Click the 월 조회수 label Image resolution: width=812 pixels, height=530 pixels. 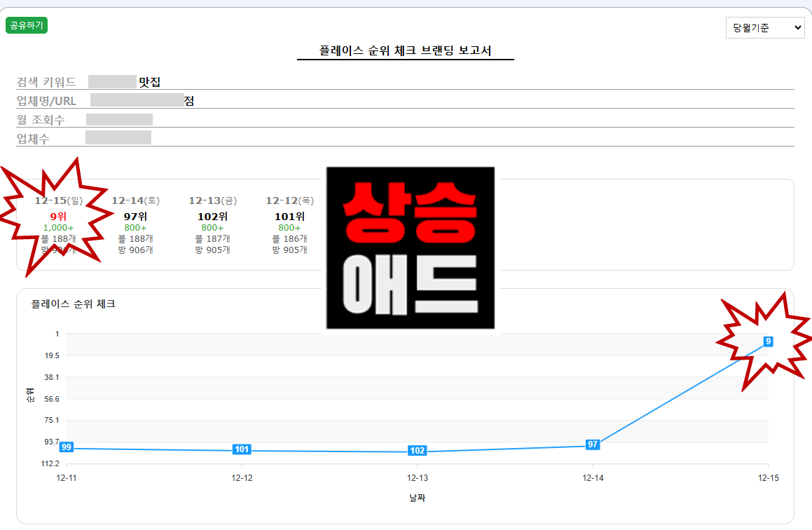(41, 120)
